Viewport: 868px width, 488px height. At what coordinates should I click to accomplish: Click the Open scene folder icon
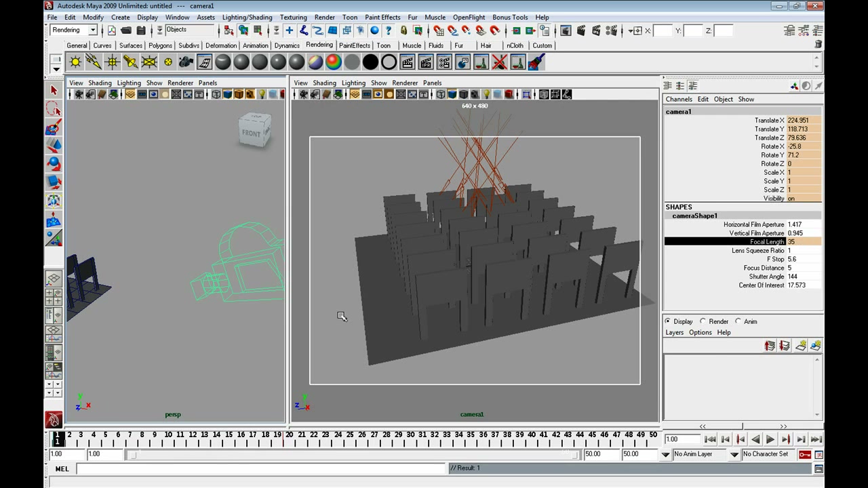[126, 30]
